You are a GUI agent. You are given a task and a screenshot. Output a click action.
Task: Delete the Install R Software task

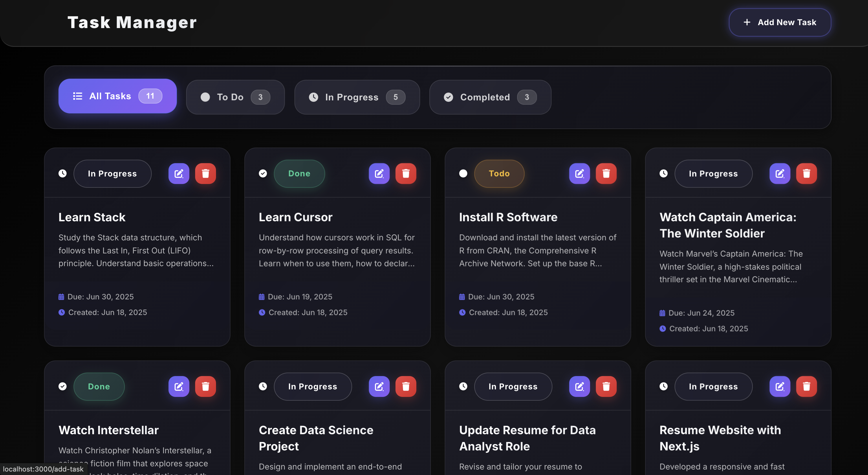click(606, 174)
